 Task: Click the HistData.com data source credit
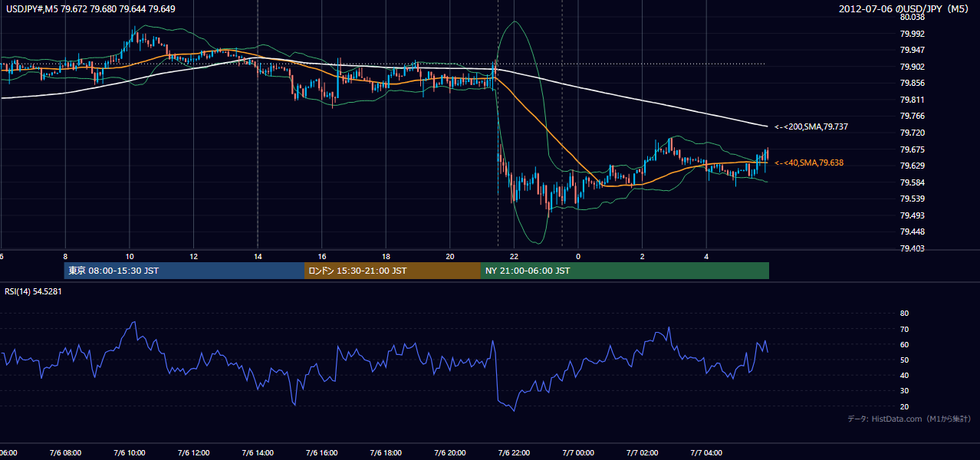[909, 419]
